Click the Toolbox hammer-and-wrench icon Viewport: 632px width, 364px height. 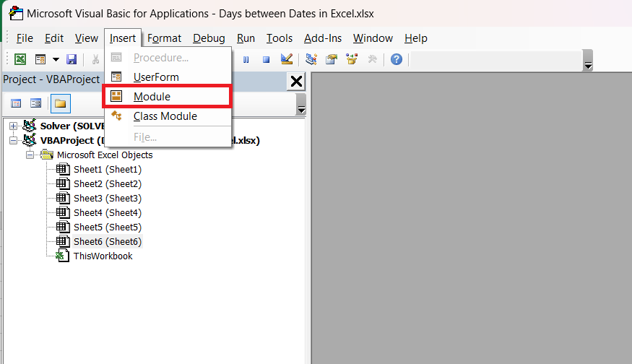pyautogui.click(x=373, y=59)
